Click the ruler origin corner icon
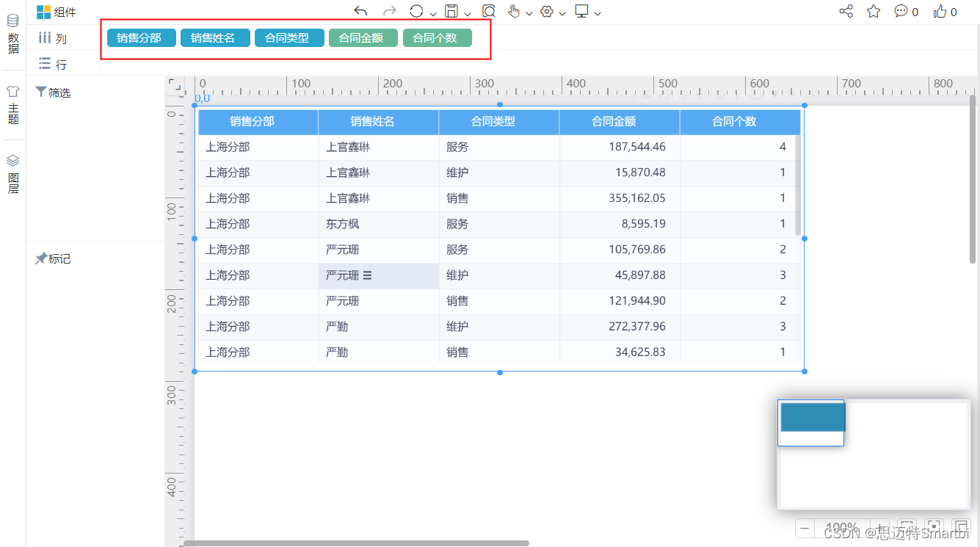Image resolution: width=980 pixels, height=547 pixels. tap(175, 84)
